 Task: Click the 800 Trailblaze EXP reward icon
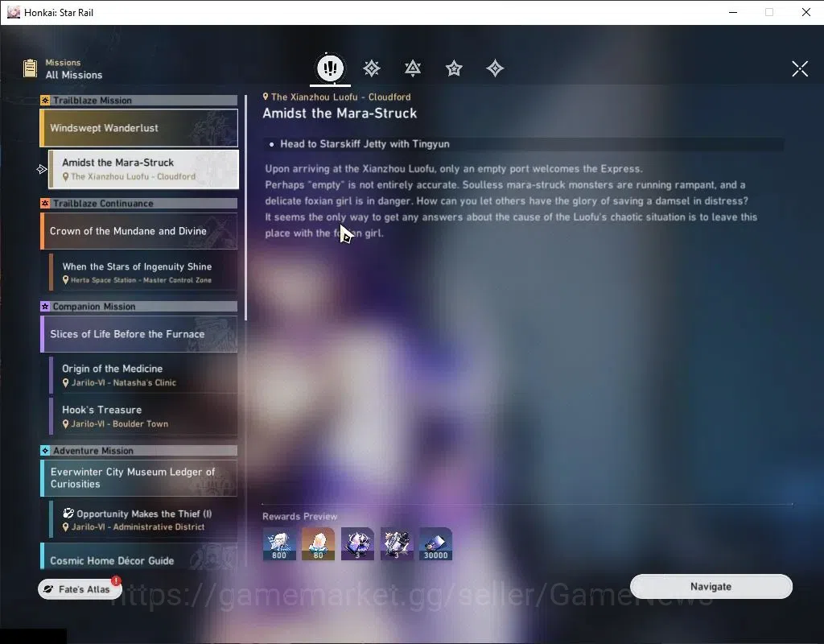pos(279,543)
